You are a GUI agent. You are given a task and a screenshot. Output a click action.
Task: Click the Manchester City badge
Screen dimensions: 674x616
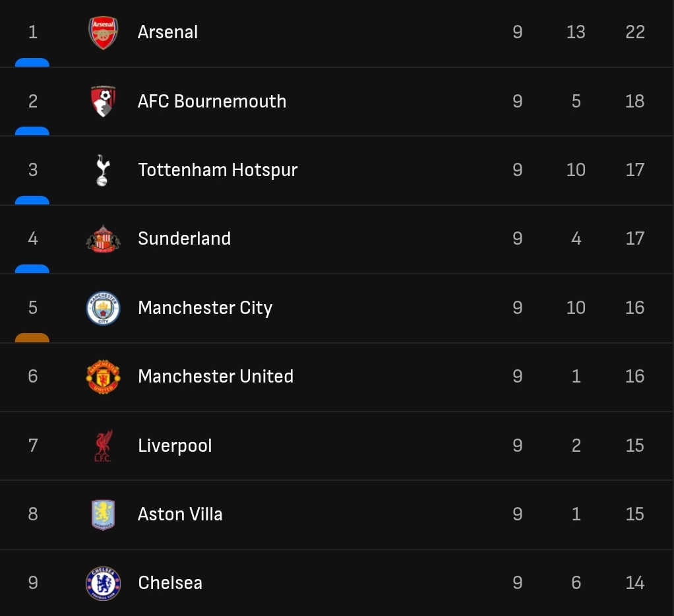pyautogui.click(x=103, y=308)
